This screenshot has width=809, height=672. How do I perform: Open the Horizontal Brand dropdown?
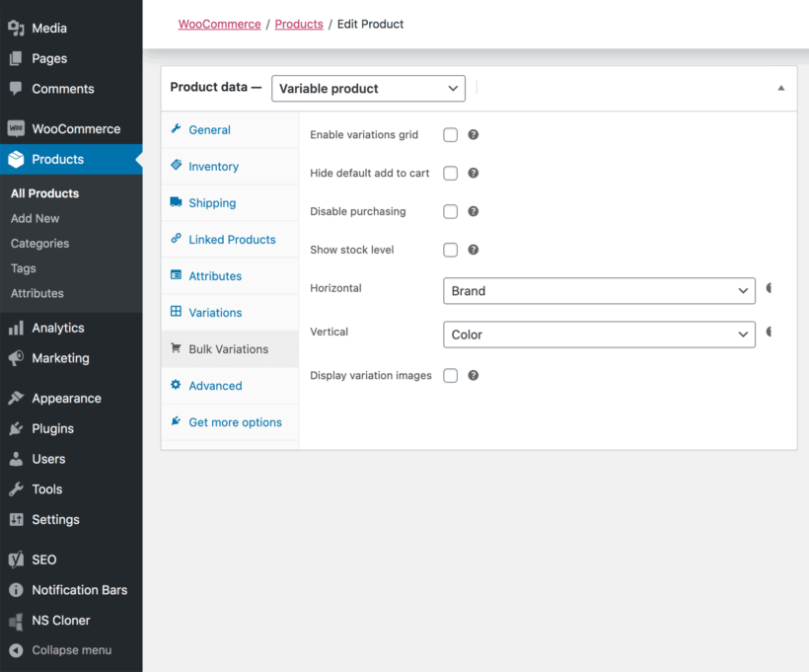coord(599,290)
